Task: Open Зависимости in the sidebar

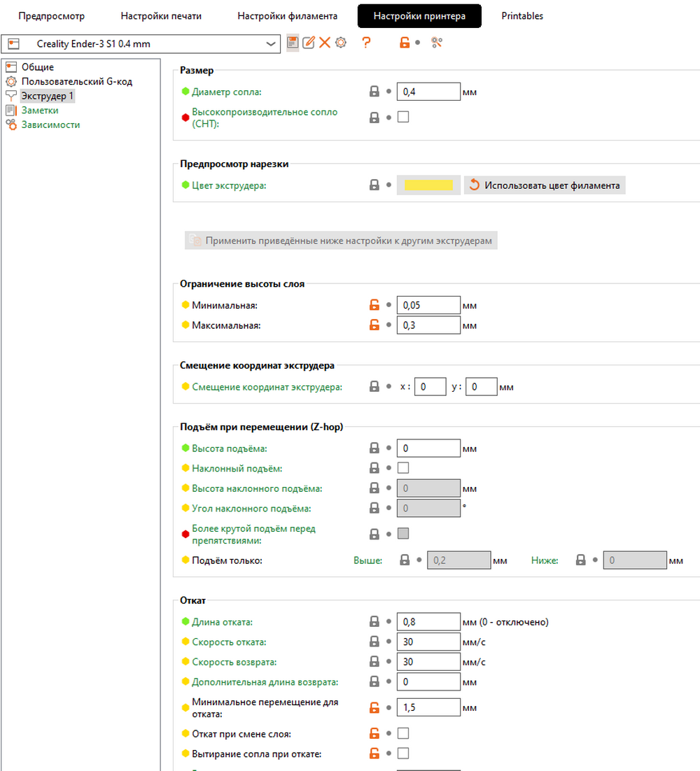Action: [x=50, y=125]
